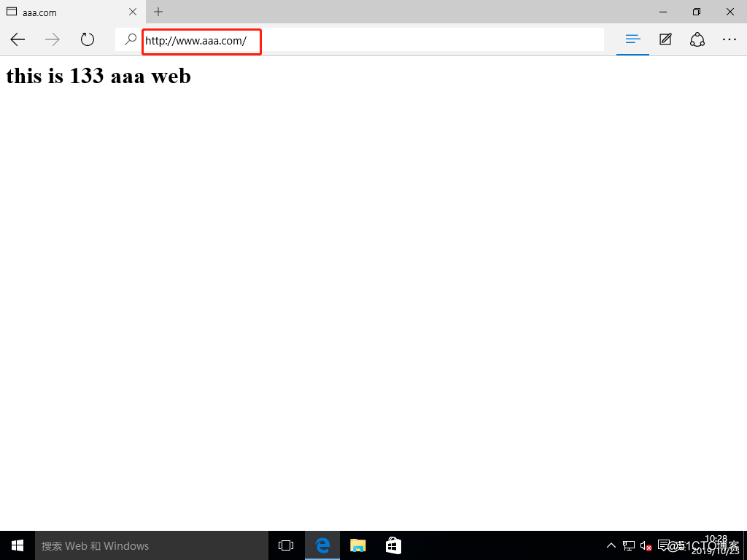Refresh the aaa.com page
Screen dimensions: 747x560
[88, 39]
